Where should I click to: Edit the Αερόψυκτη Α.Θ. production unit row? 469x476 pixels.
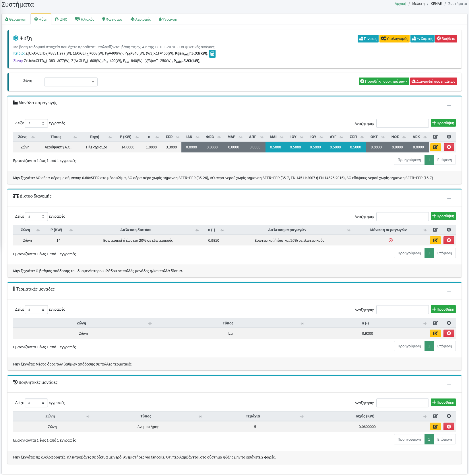pyautogui.click(x=435, y=147)
